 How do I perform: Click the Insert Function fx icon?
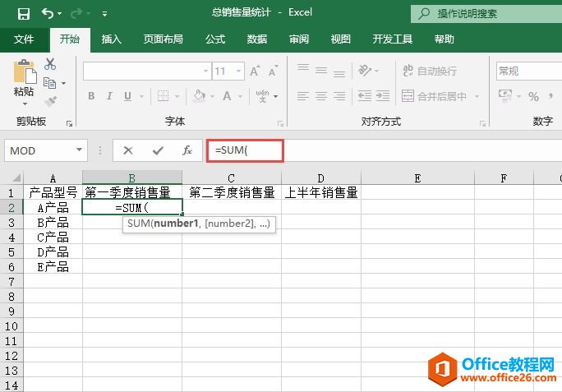tap(187, 150)
